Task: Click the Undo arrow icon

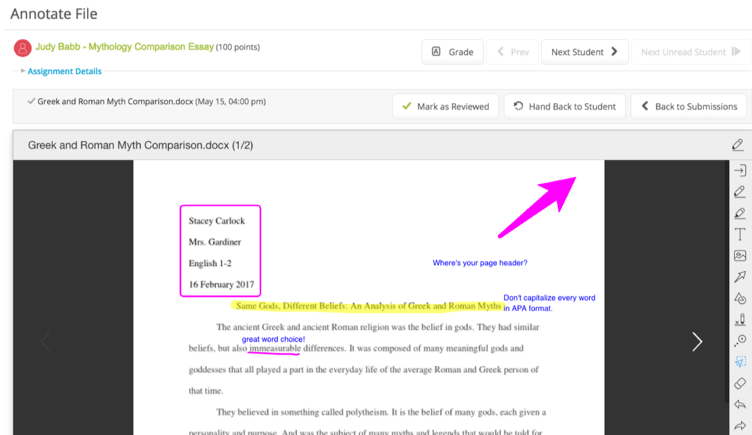Action: click(x=739, y=405)
